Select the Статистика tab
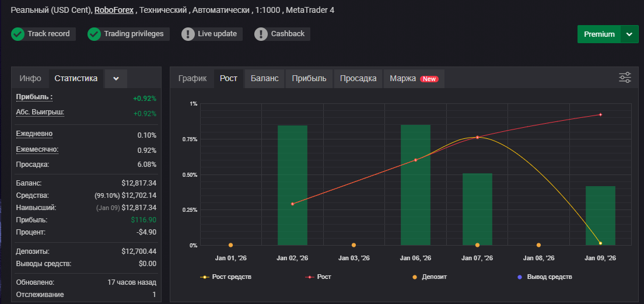Viewport: 644px width, 304px height. 76,78
